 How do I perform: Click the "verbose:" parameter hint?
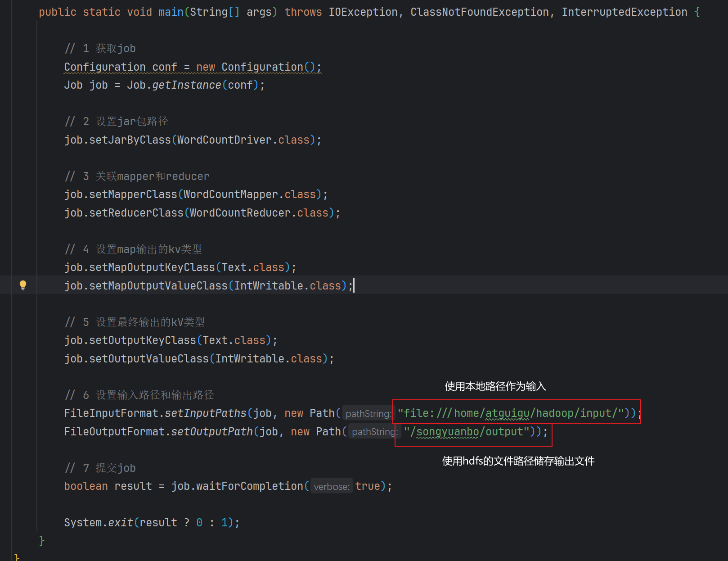(x=332, y=486)
